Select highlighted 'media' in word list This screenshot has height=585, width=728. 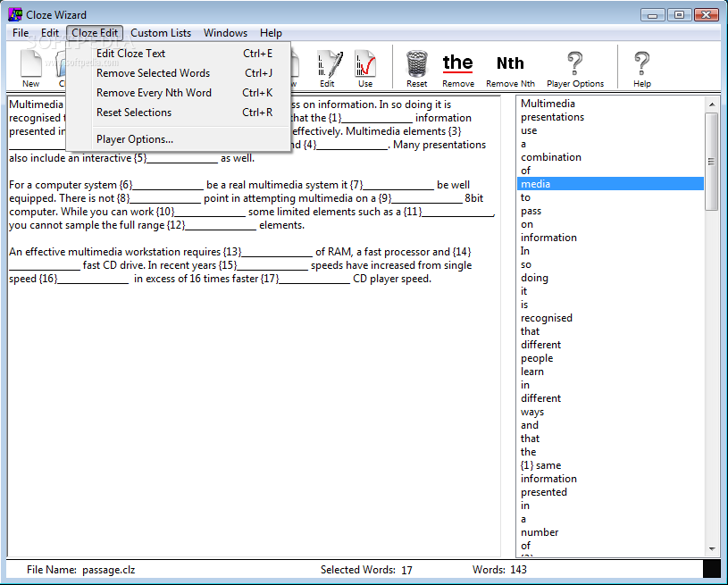(x=610, y=184)
